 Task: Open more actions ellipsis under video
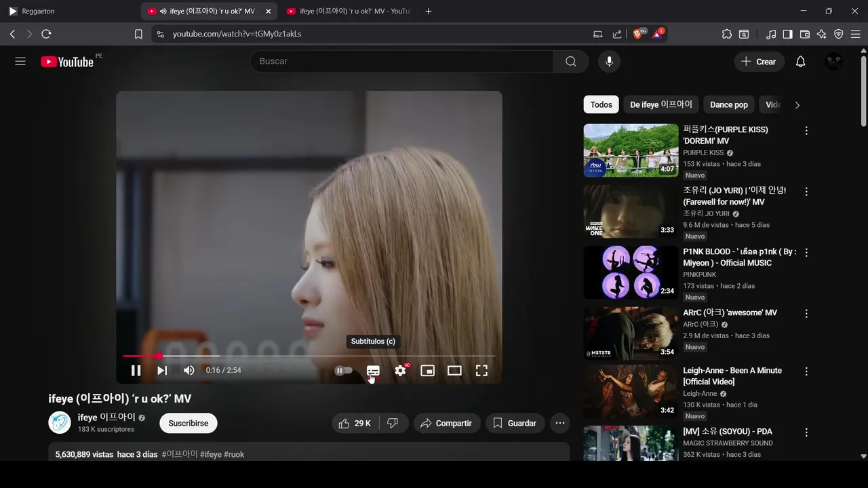(560, 424)
